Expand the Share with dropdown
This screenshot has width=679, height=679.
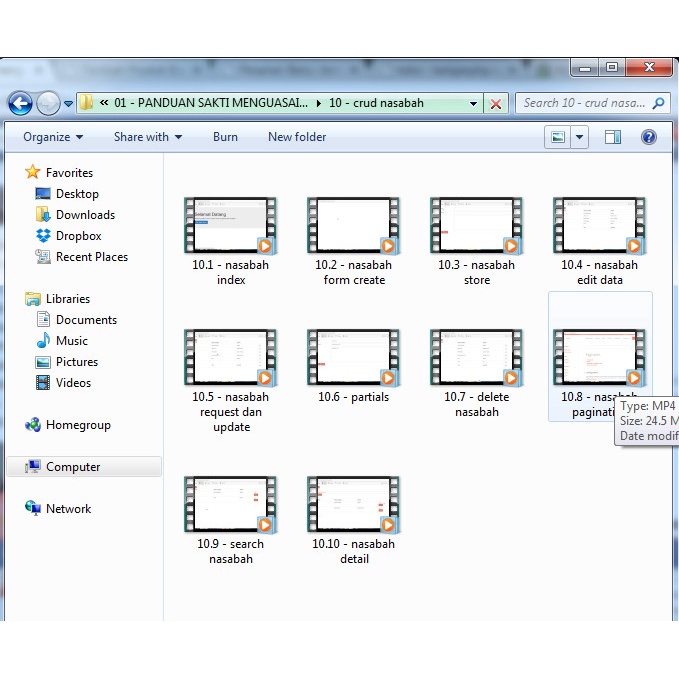coord(147,137)
